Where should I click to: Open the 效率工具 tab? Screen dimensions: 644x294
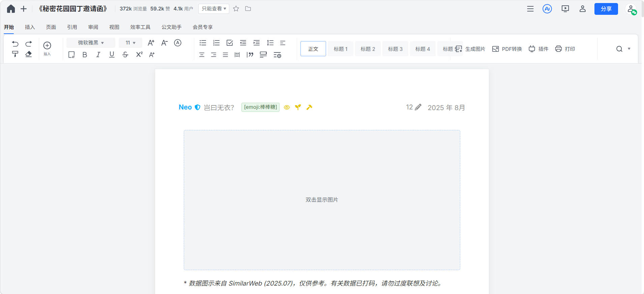point(140,27)
